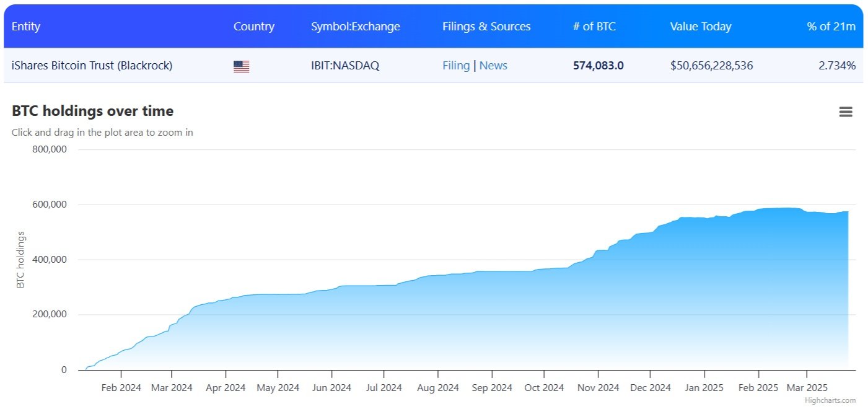Open the chart hamburger context menu

[846, 112]
